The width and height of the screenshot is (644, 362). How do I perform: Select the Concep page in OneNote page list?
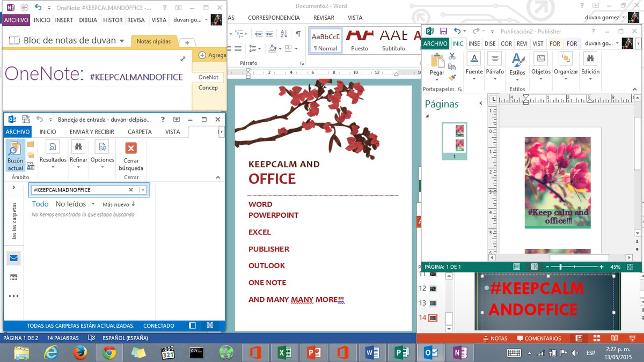[x=208, y=87]
